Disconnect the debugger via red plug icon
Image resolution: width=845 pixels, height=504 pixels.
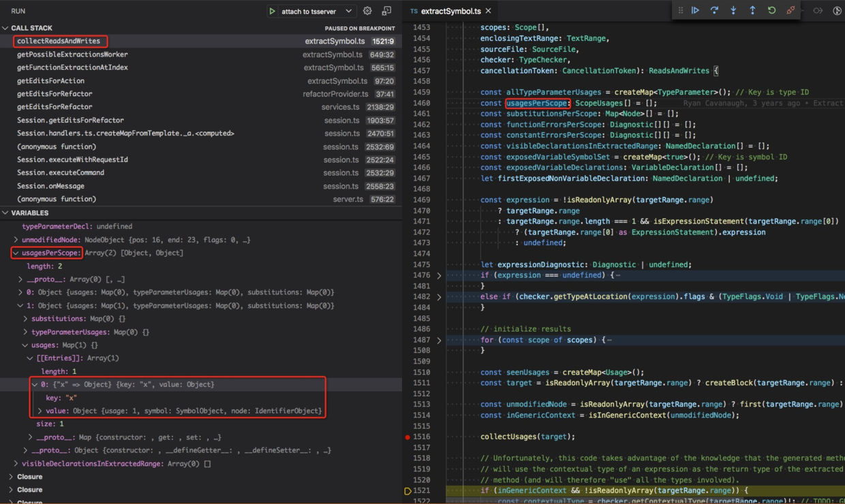pyautogui.click(x=789, y=10)
